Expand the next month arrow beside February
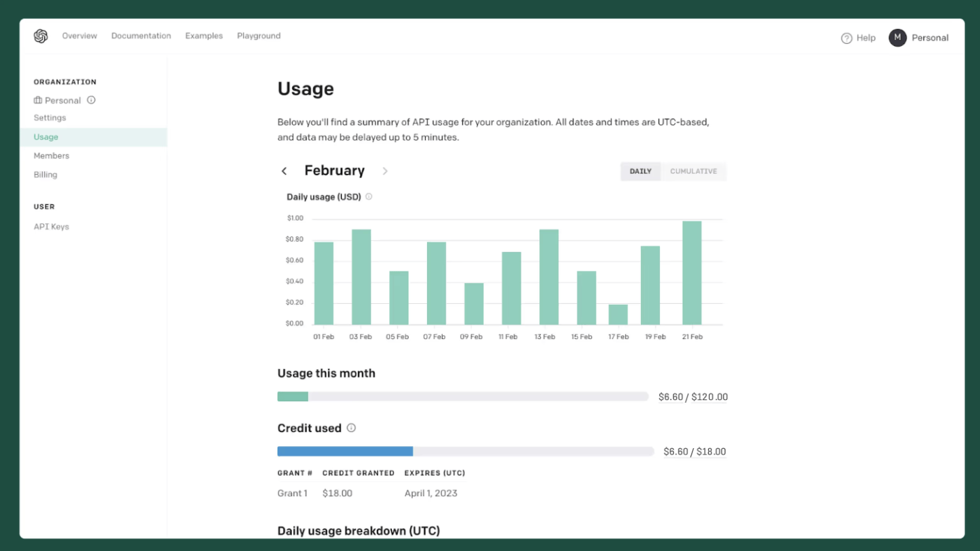Screen dimensions: 980x551 (x=385, y=171)
